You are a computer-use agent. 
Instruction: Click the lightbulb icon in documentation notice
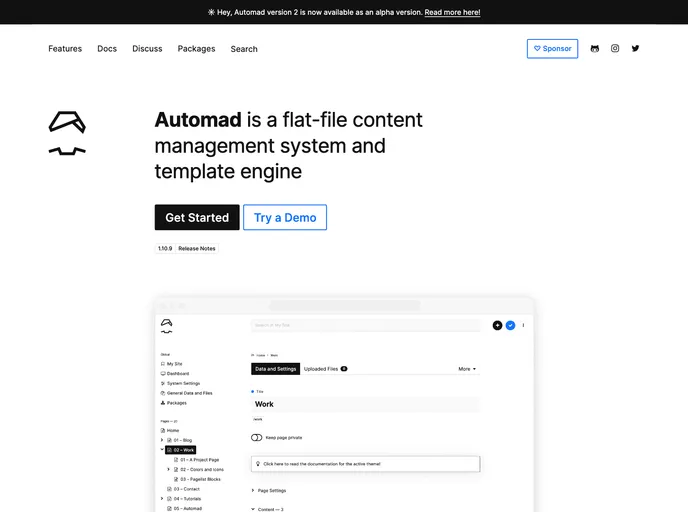pyautogui.click(x=258, y=464)
